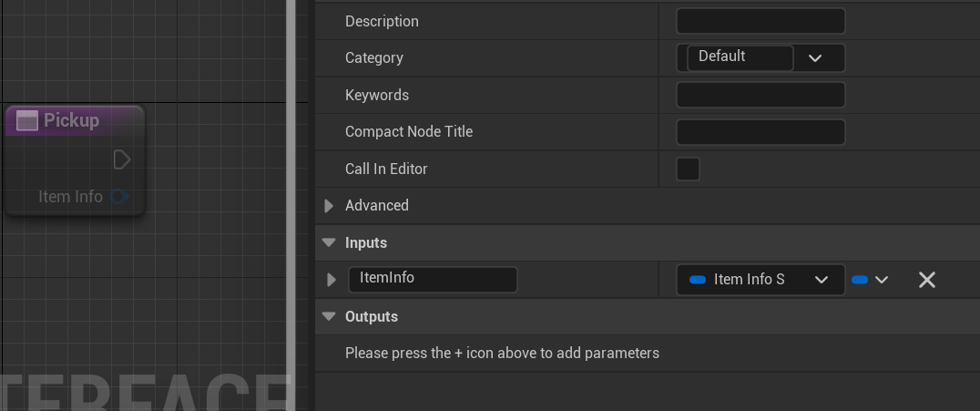This screenshot has width=980, height=411.
Task: Click the Default category text box
Action: [739, 57]
